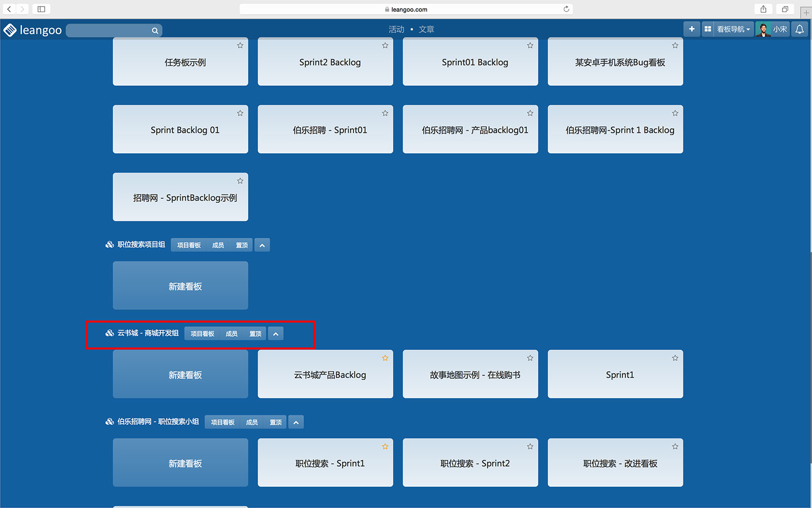This screenshot has width=812, height=508.
Task: Open the 看板导航 dropdown
Action: coord(732,29)
